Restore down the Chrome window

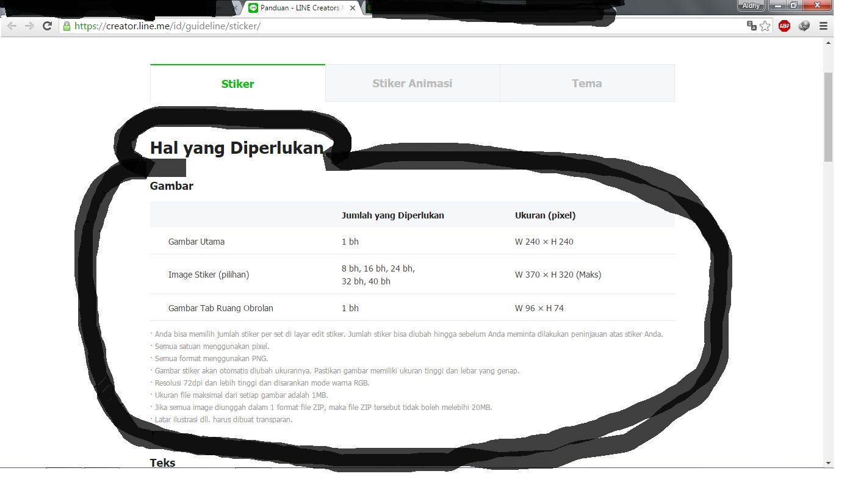[x=794, y=5]
